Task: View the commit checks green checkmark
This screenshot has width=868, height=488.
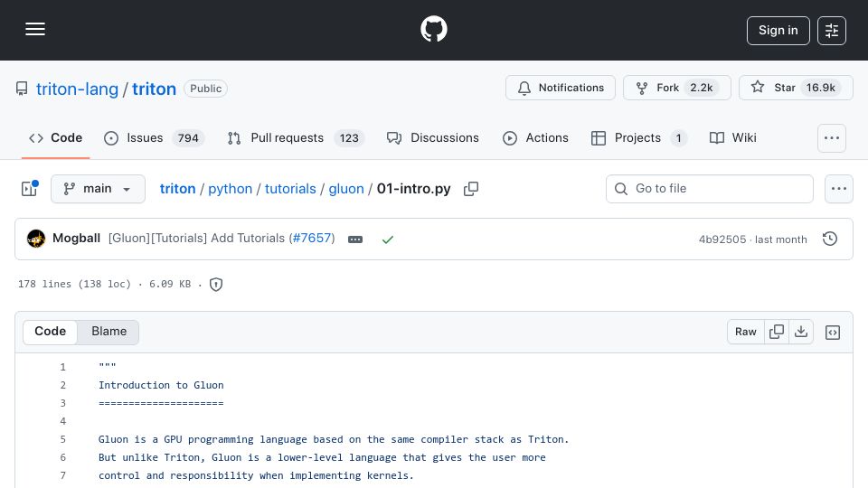Action: pyautogui.click(x=388, y=239)
